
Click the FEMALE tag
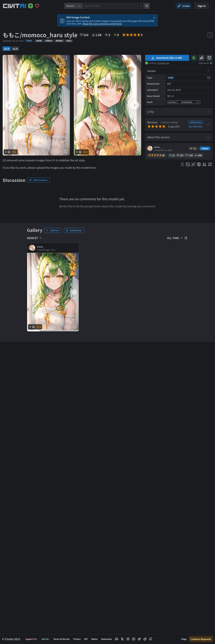(49, 41)
